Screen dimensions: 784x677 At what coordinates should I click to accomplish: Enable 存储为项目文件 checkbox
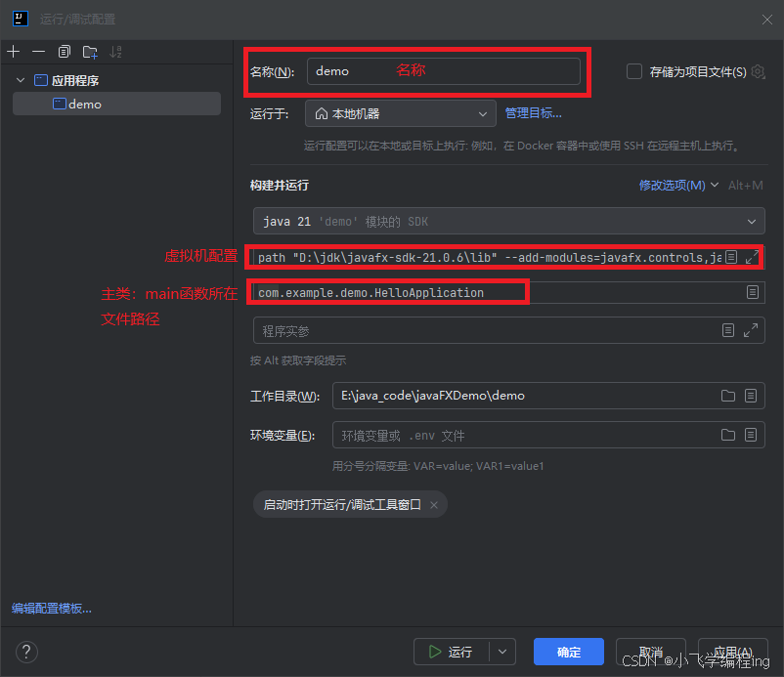pos(634,71)
